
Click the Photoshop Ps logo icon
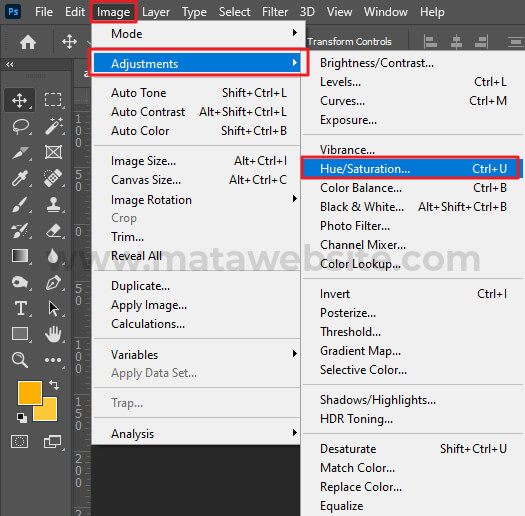tap(13, 12)
